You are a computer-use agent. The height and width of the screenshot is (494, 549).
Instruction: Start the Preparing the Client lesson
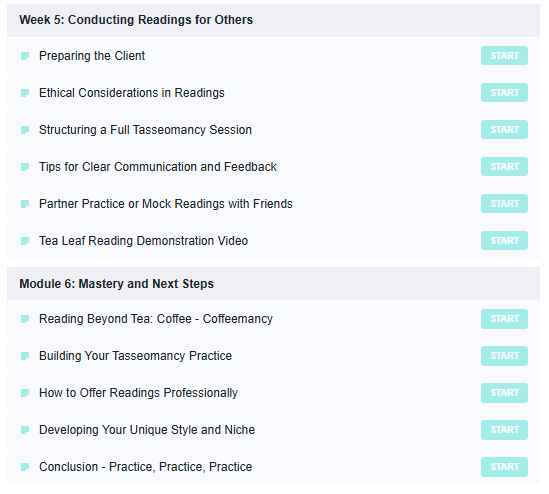click(x=504, y=56)
